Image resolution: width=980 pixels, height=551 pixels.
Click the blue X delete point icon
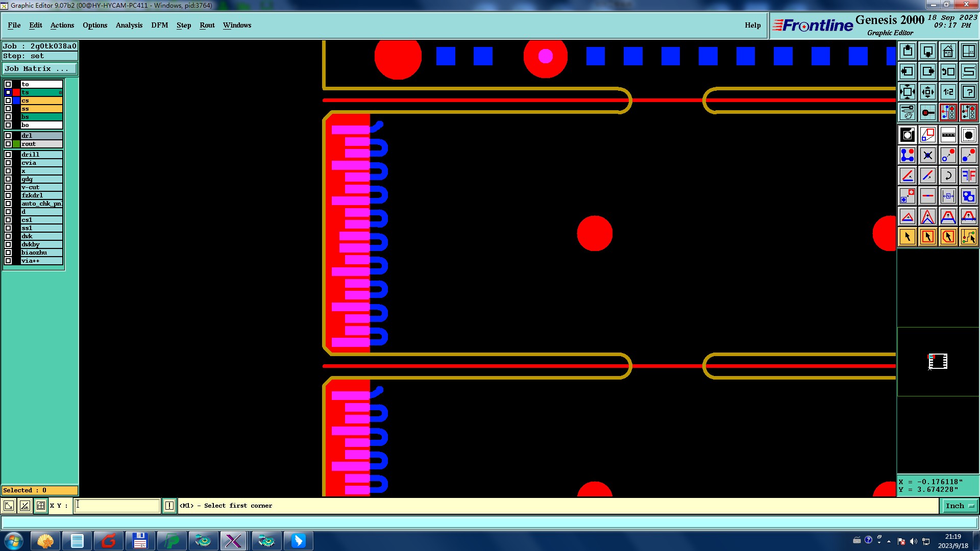coord(928,155)
